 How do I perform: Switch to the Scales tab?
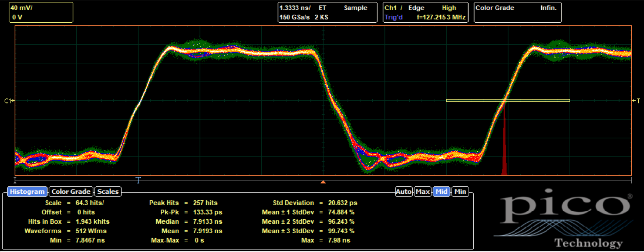108,192
